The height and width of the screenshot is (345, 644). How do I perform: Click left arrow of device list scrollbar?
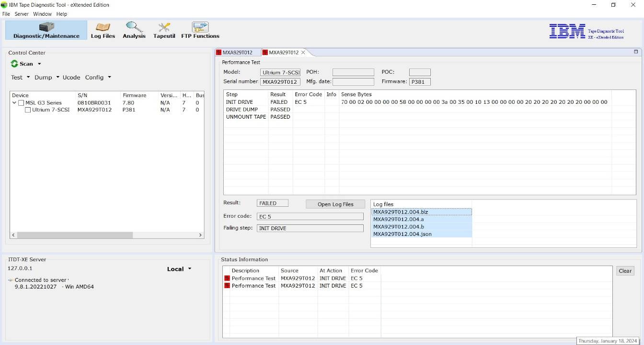coord(13,235)
